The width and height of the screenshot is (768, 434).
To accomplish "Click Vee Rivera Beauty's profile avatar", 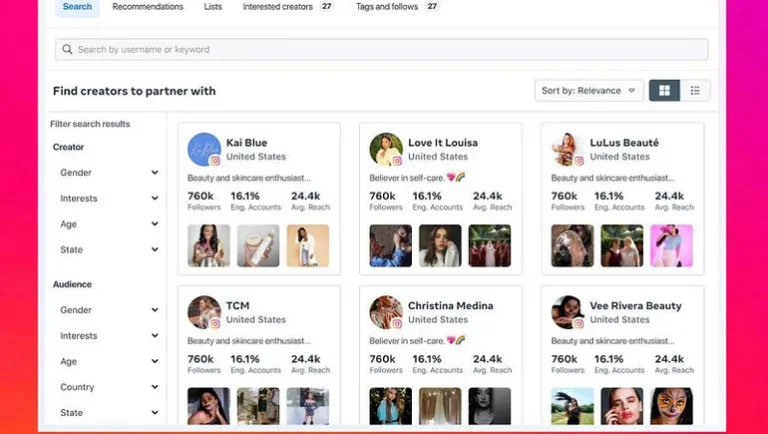I will (x=568, y=312).
